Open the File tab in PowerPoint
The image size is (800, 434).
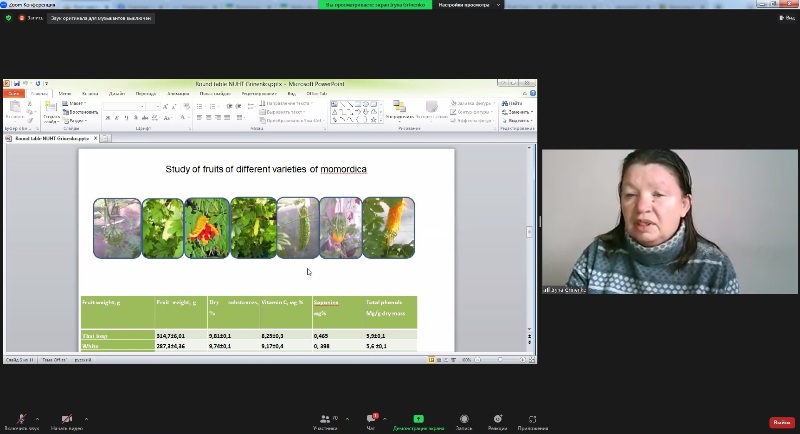click(14, 93)
